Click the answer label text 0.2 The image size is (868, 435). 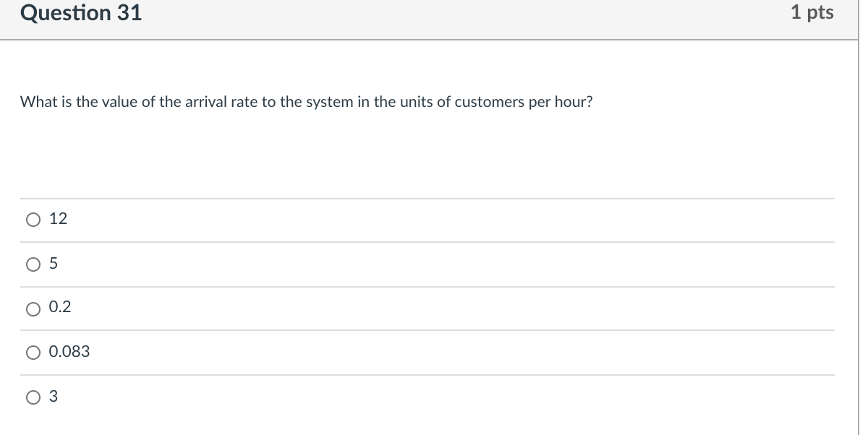coord(60,308)
